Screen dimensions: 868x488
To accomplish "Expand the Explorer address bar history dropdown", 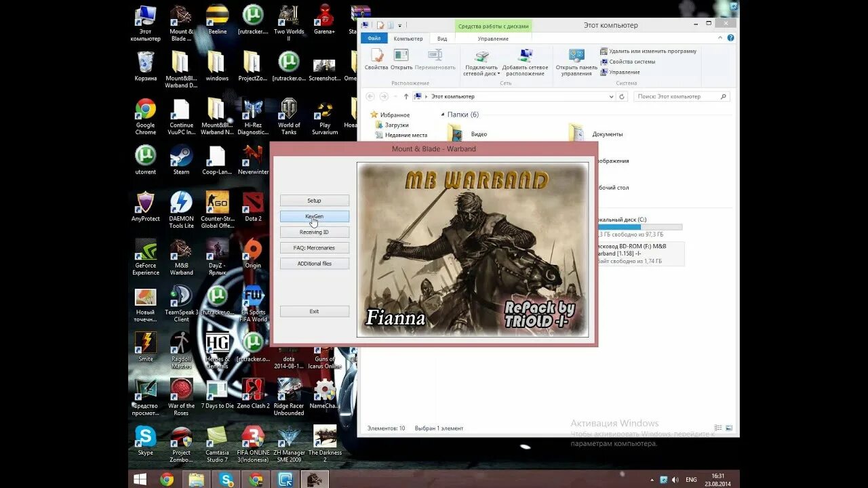I will 612,97.
